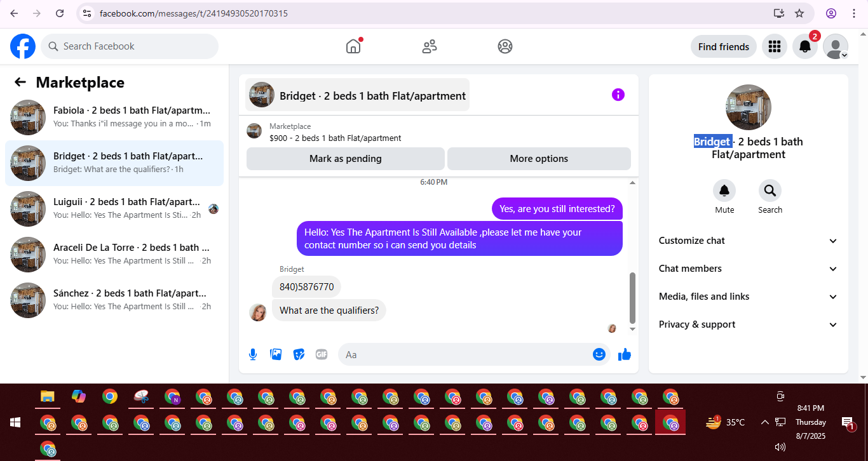868x461 pixels.
Task: Open the Notifications bell
Action: [x=804, y=46]
